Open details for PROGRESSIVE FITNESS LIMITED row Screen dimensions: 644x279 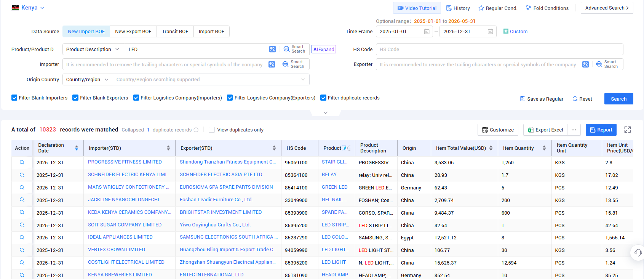22,162
